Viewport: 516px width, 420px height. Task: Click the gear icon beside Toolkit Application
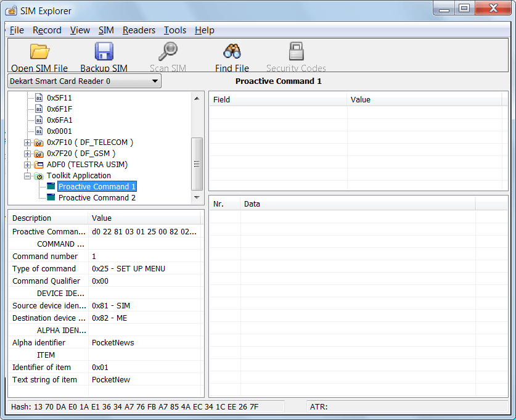(x=39, y=176)
